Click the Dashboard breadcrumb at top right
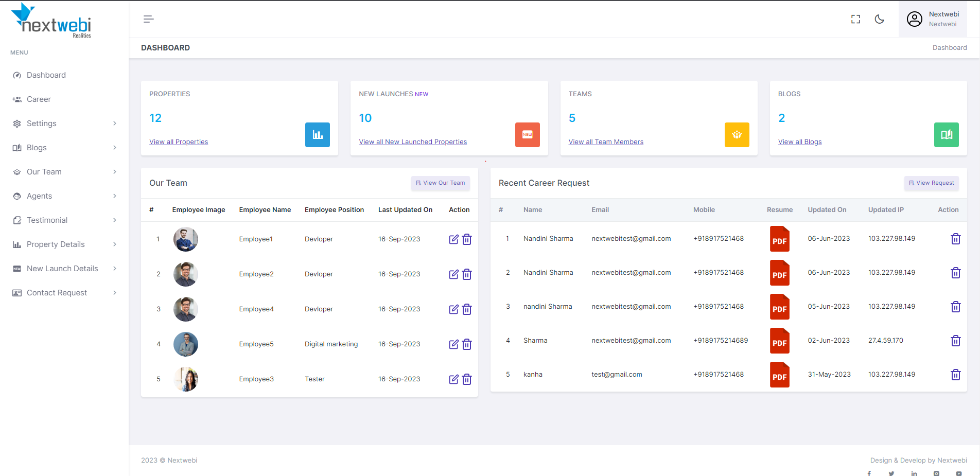This screenshot has width=980, height=476. click(950, 48)
